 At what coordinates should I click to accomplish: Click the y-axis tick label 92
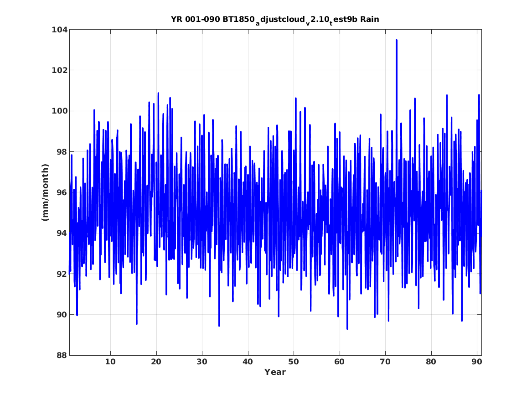62,274
